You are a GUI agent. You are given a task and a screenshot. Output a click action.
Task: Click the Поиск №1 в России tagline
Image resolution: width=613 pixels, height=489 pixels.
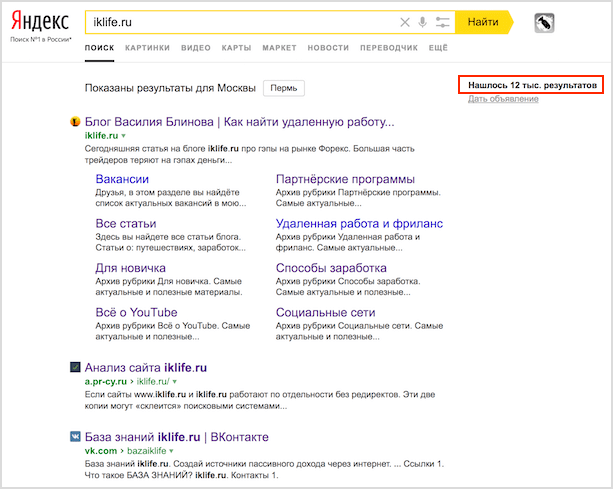[41, 39]
